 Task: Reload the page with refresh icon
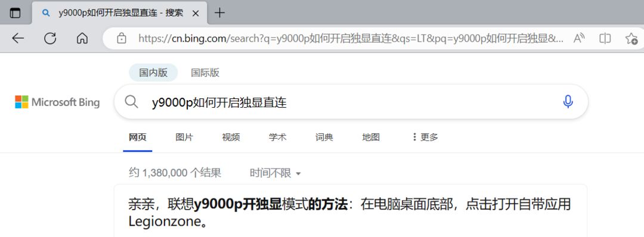click(50, 39)
